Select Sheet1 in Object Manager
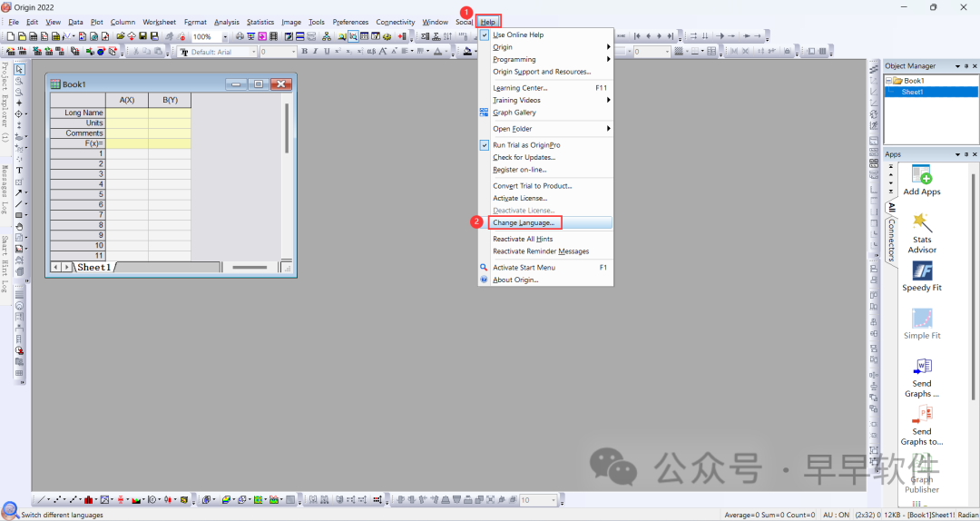This screenshot has height=521, width=980. [912, 92]
